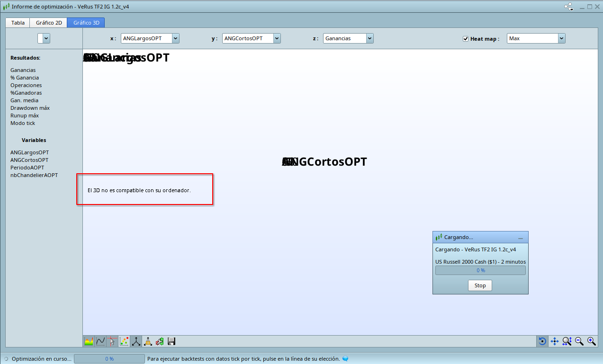Switch to the Gráfico 2D tab
The width and height of the screenshot is (603, 364).
(x=49, y=23)
